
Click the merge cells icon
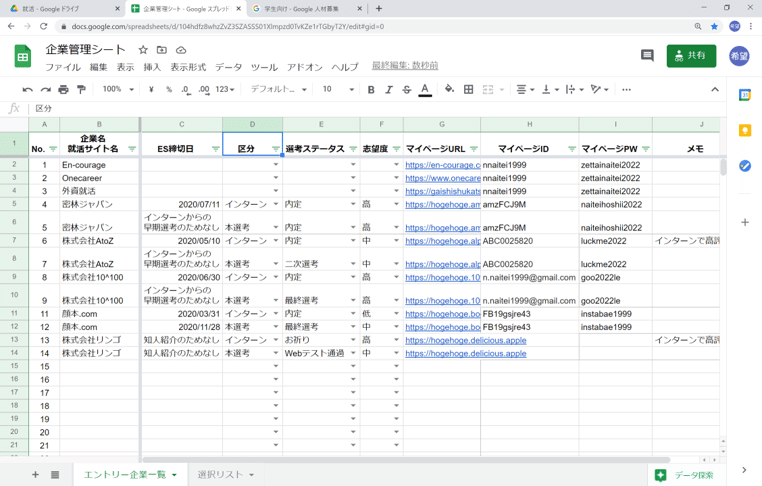tap(488, 89)
